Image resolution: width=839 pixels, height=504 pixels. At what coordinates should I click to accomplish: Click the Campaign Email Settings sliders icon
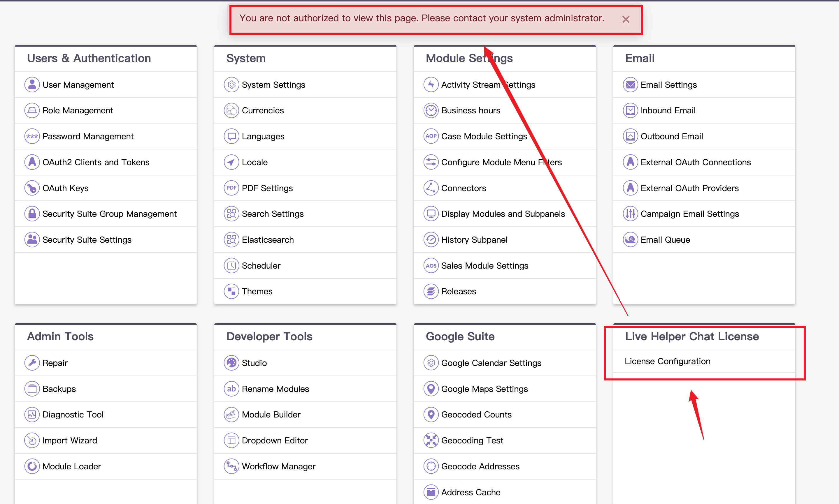pyautogui.click(x=630, y=214)
